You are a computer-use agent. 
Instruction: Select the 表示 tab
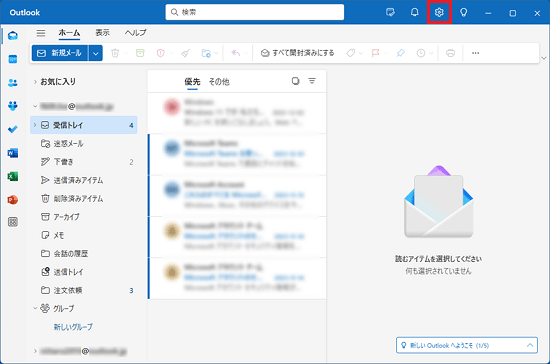(102, 33)
